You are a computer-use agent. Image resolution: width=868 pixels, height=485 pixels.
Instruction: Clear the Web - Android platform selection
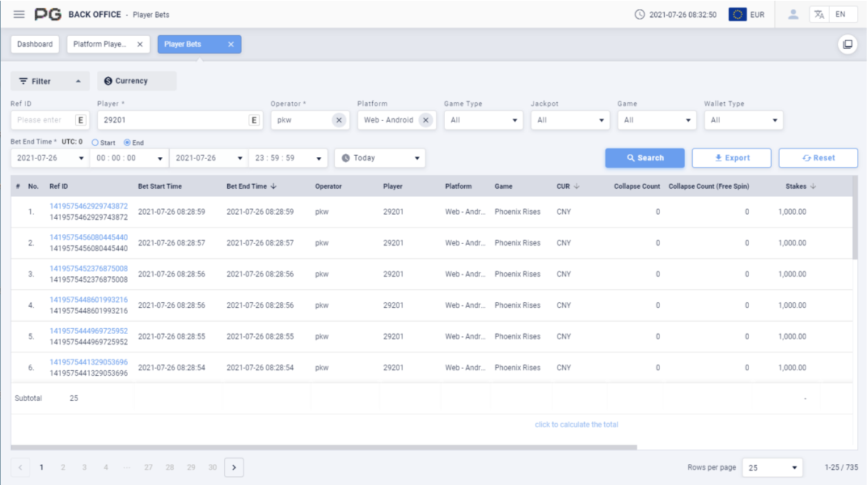[x=426, y=120]
